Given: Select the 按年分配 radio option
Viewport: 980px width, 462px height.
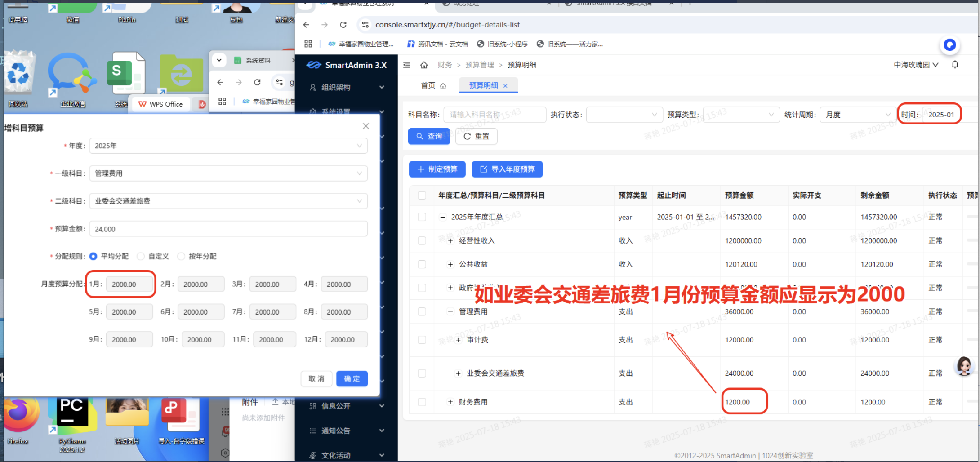Looking at the screenshot, I should click(x=181, y=256).
